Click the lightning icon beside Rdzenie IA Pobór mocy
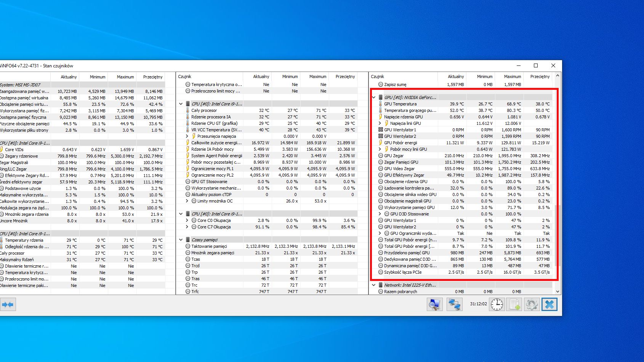The height and width of the screenshot is (362, 644). coord(187,149)
